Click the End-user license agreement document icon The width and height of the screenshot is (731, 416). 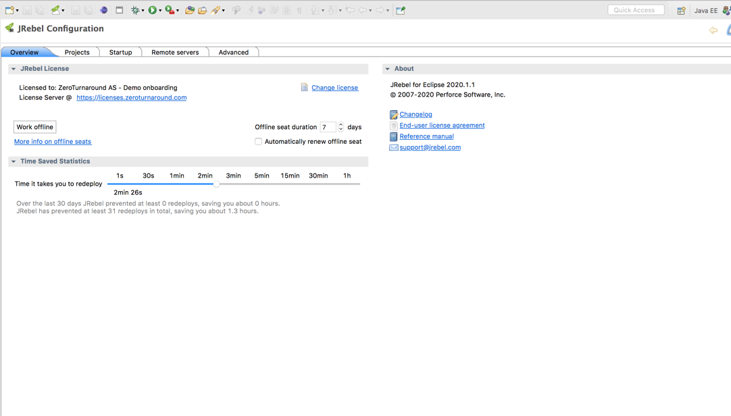pyautogui.click(x=393, y=125)
